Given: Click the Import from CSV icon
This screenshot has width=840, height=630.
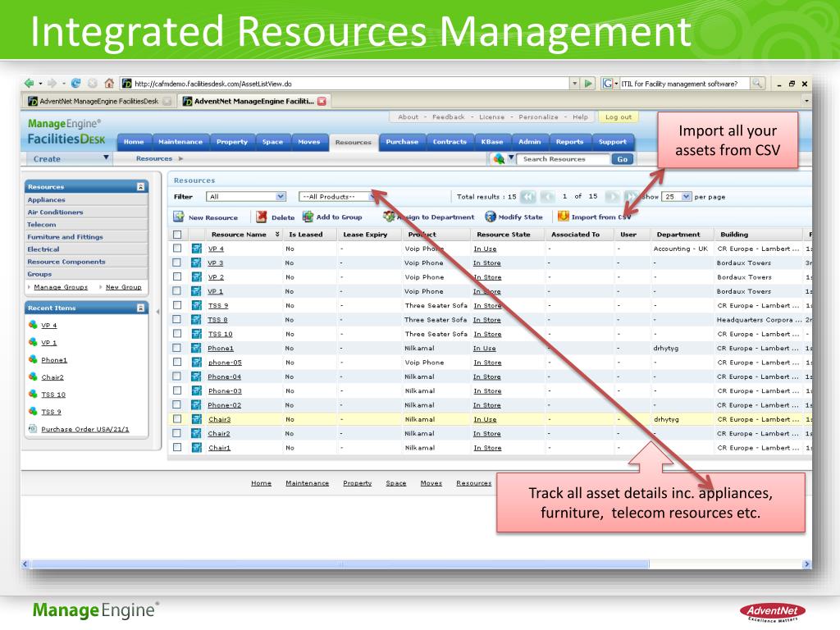Looking at the screenshot, I should tap(563, 216).
